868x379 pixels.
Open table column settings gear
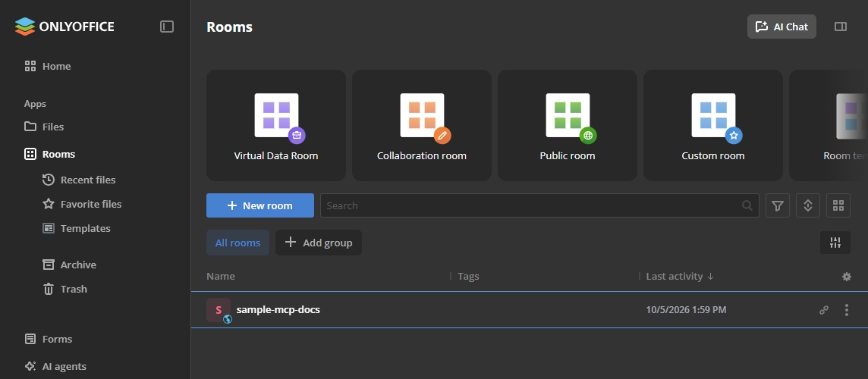pos(847,276)
